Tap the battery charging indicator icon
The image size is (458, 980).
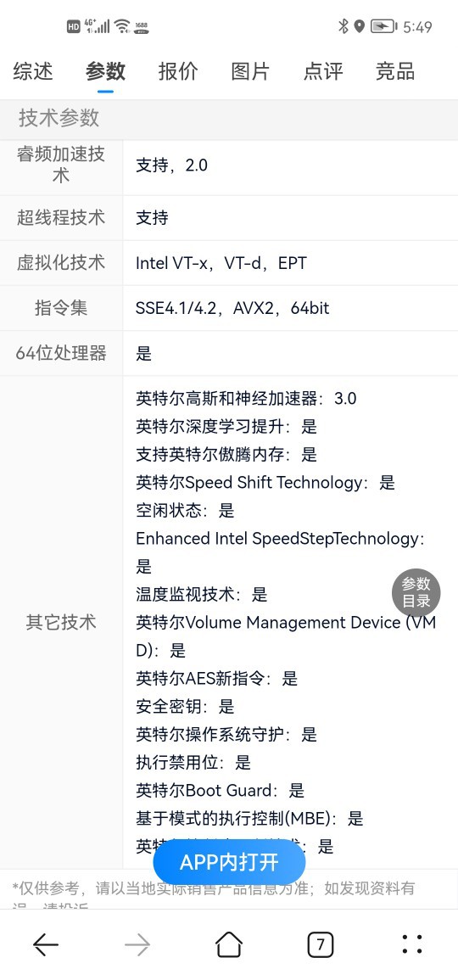click(383, 26)
